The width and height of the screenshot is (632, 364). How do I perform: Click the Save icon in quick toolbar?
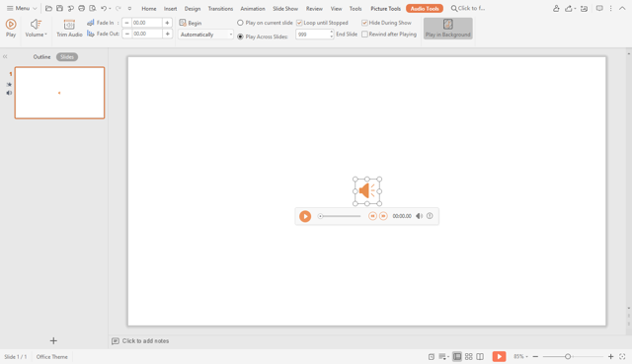pyautogui.click(x=59, y=9)
